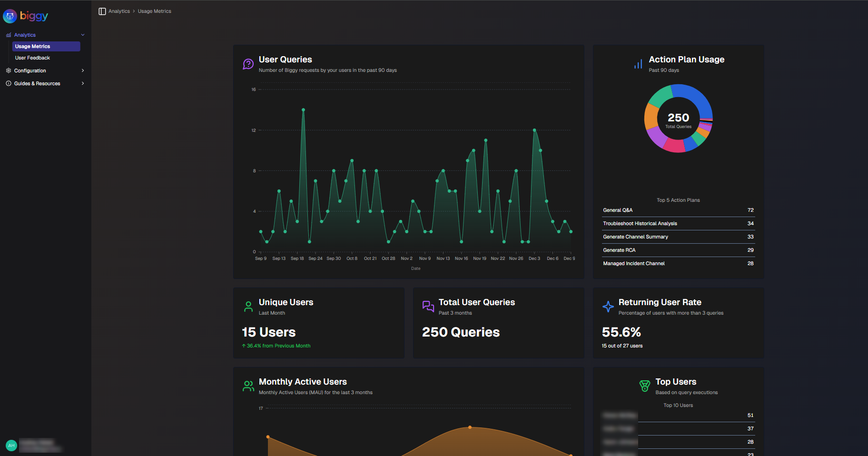Click the Guides & Resources info icon
The width and height of the screenshot is (868, 456).
point(9,83)
